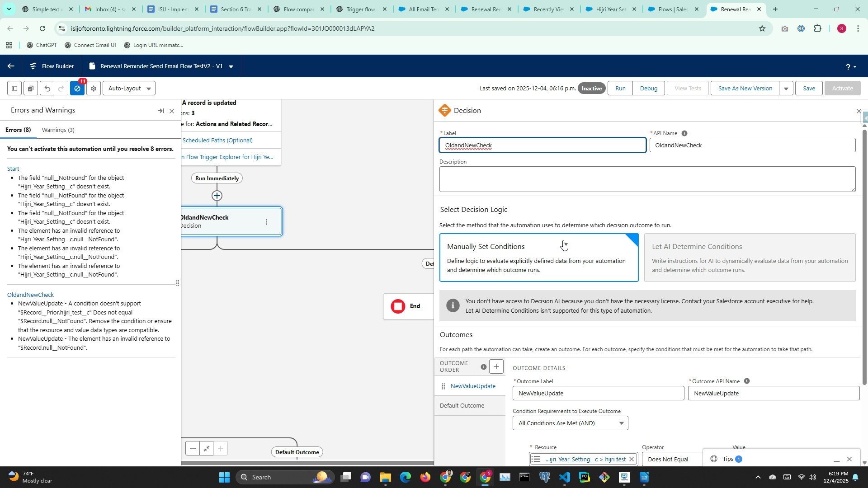Click the select elements checkbox icon
This screenshot has height=488, width=868.
click(x=30, y=89)
